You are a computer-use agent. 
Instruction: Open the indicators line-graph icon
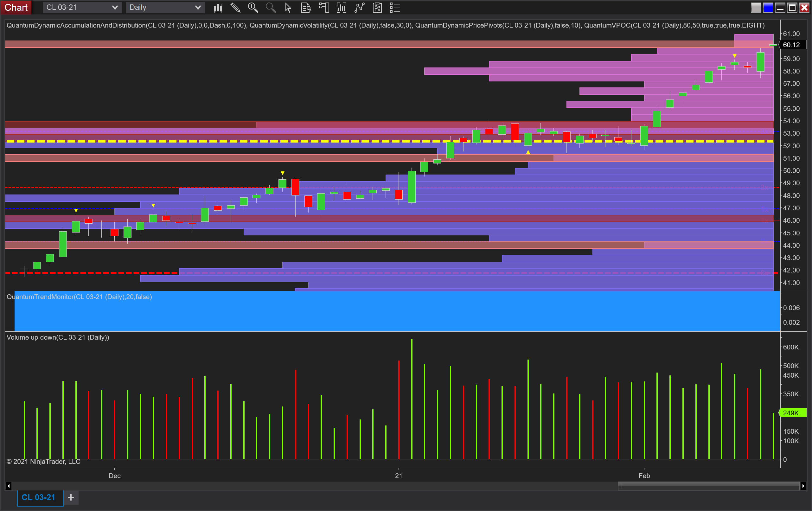(x=360, y=7)
